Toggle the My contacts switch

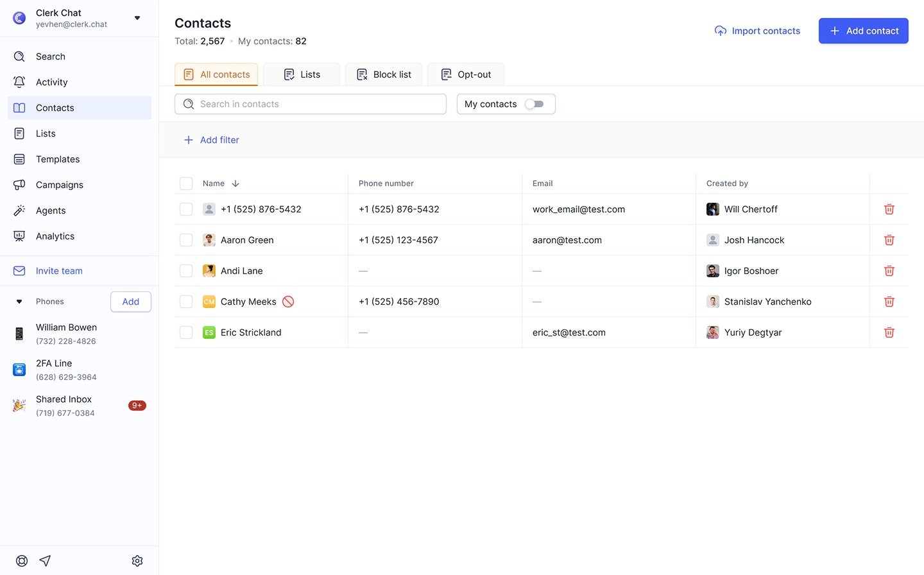pyautogui.click(x=534, y=104)
